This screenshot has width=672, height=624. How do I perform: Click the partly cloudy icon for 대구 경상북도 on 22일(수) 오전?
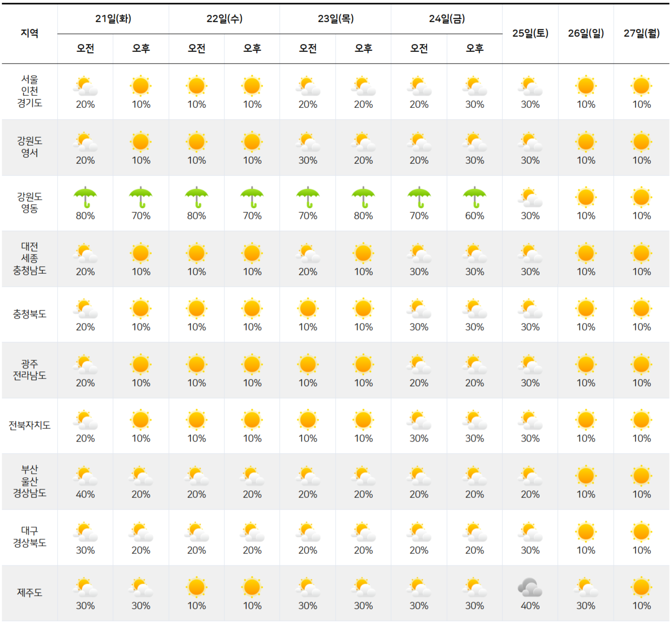196,532
